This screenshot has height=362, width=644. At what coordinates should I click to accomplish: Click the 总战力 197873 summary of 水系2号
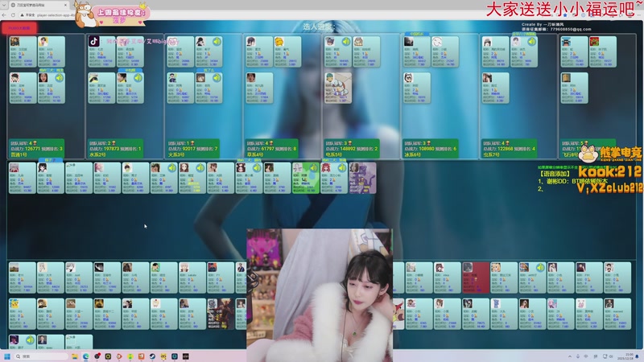click(115, 149)
